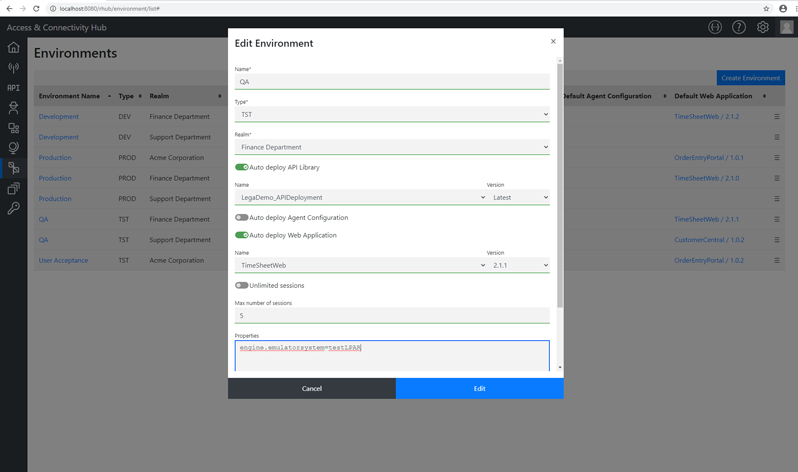Screen dimensions: 798x472
Task: Bookmark this page with star icon
Action: tap(766, 9)
